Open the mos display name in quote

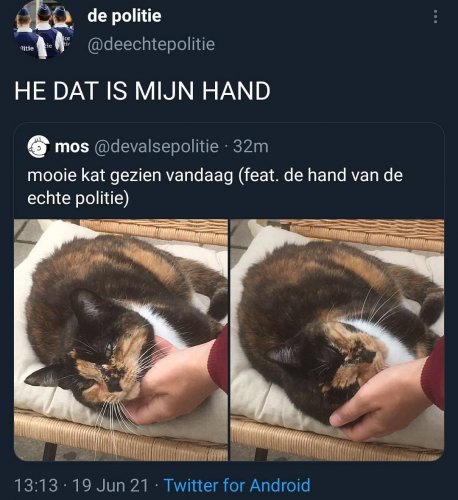[72, 147]
